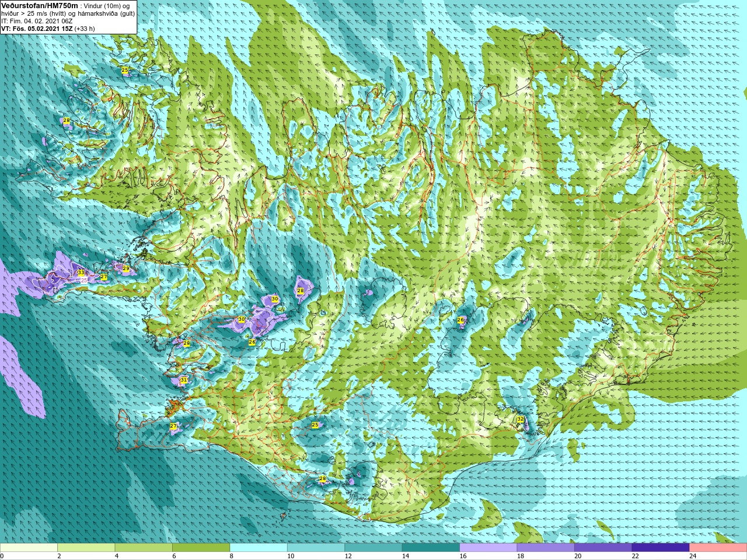The width and height of the screenshot is (747, 560).
Task: Select the 4–6 m/s green legend swatch
Action: coord(144,548)
